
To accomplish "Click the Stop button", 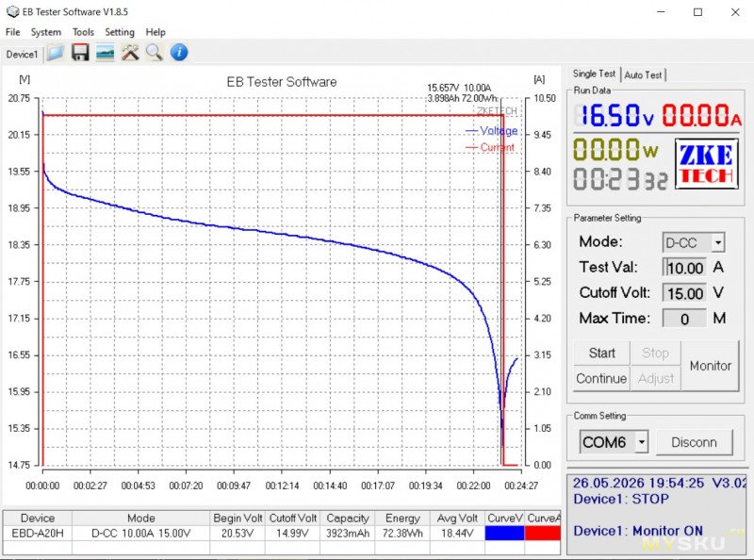I will coord(655,354).
